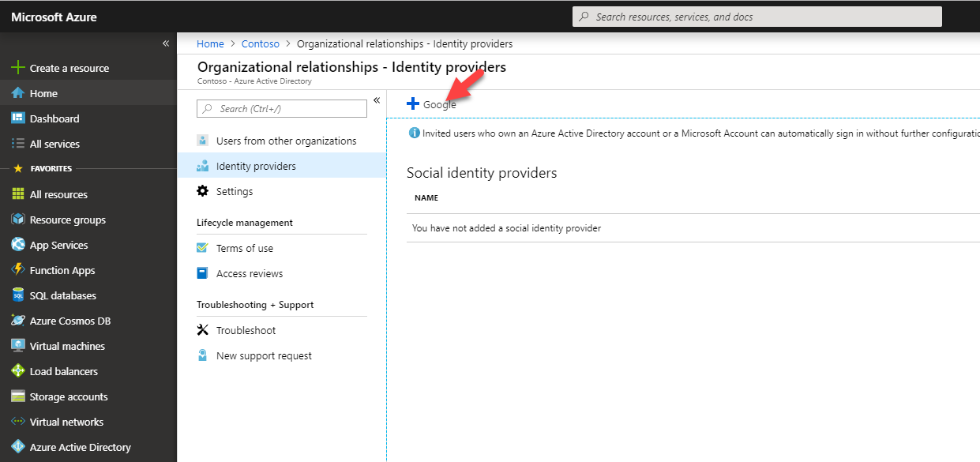Click the Social identity providers heading
980x462 pixels.
482,173
